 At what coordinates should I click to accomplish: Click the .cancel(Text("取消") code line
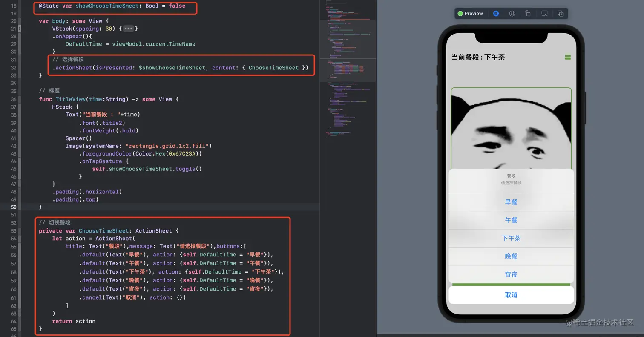[132, 297]
